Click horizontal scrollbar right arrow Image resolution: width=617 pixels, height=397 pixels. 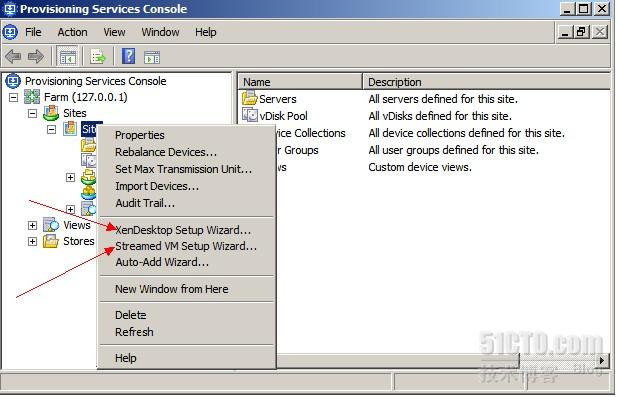(x=602, y=360)
